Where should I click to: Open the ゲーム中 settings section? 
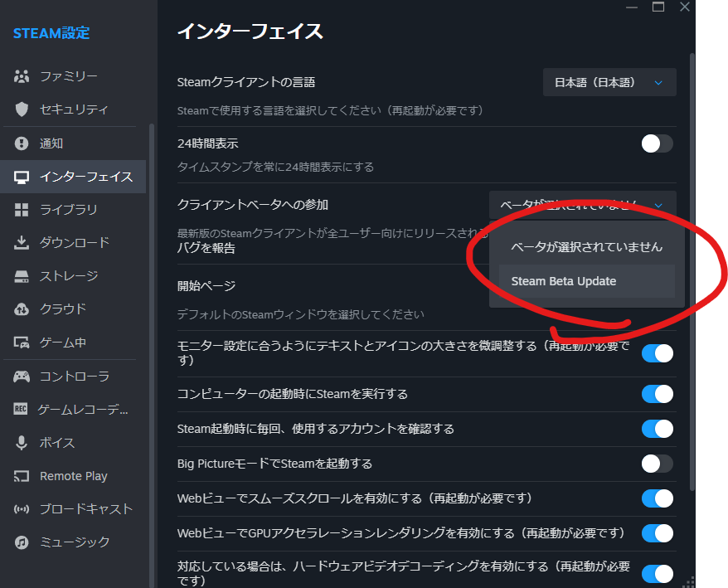click(x=75, y=343)
